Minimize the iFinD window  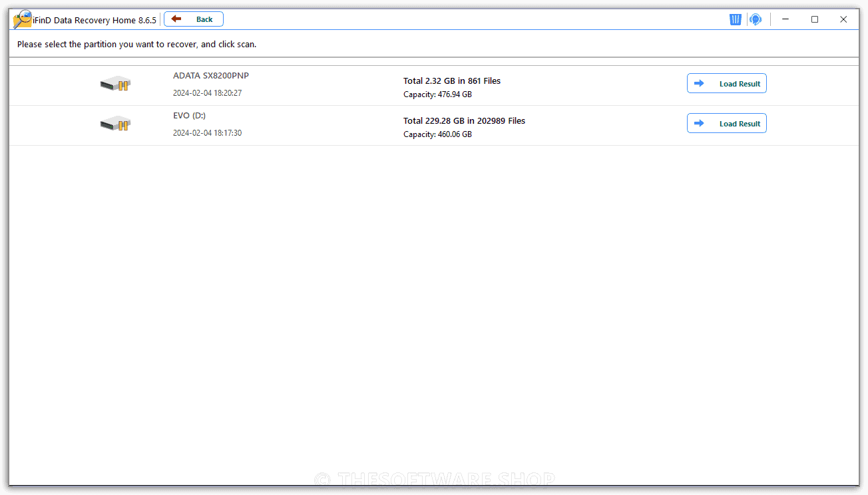(x=785, y=19)
